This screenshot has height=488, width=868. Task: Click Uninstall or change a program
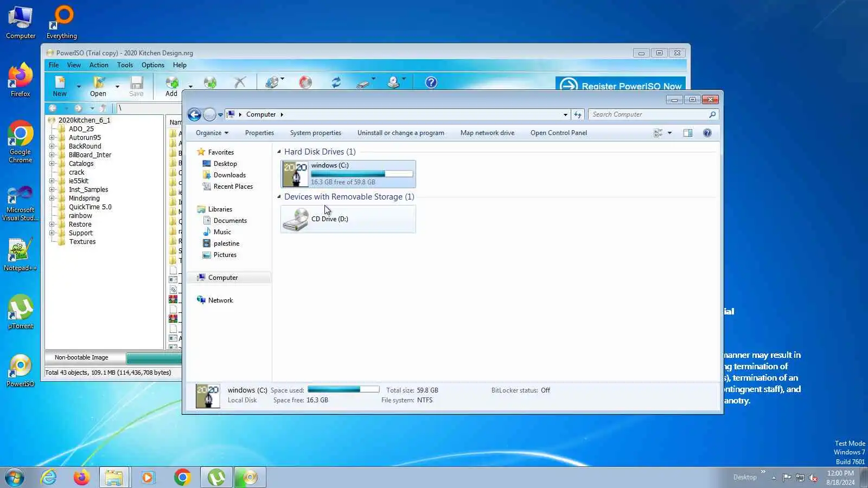401,133
